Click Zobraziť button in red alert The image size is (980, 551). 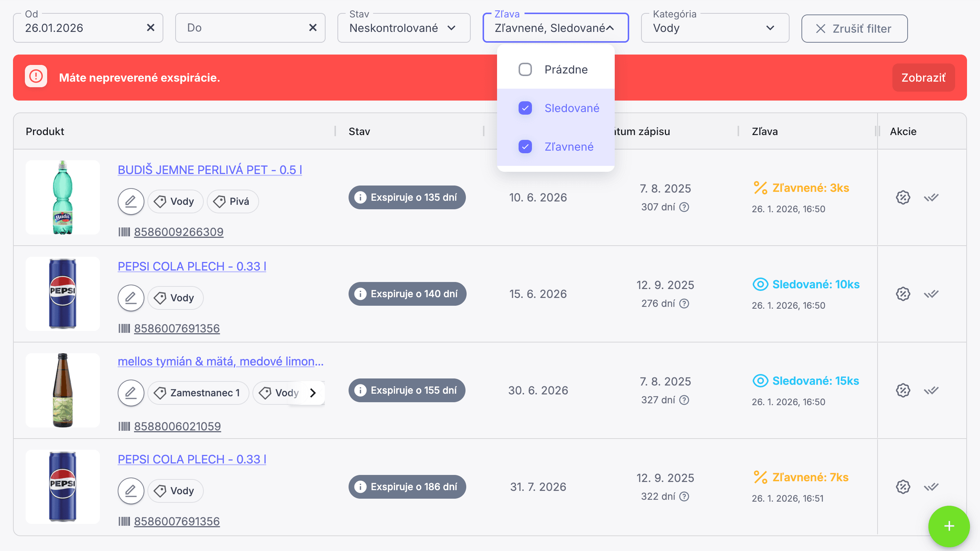[x=923, y=78]
